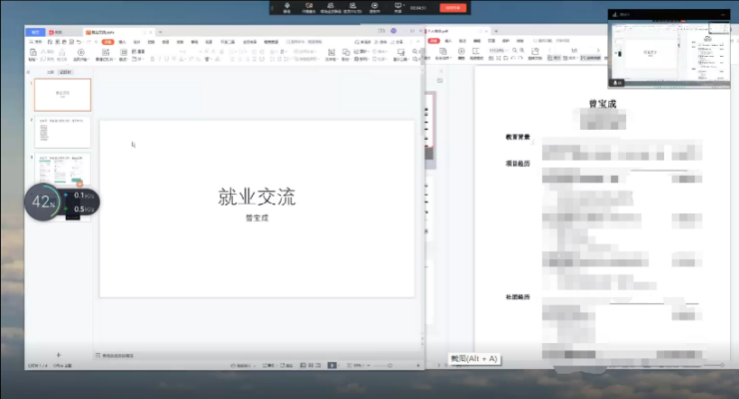Add a new slide with the plus button
Viewport: 739px width, 399px height.
pos(58,355)
